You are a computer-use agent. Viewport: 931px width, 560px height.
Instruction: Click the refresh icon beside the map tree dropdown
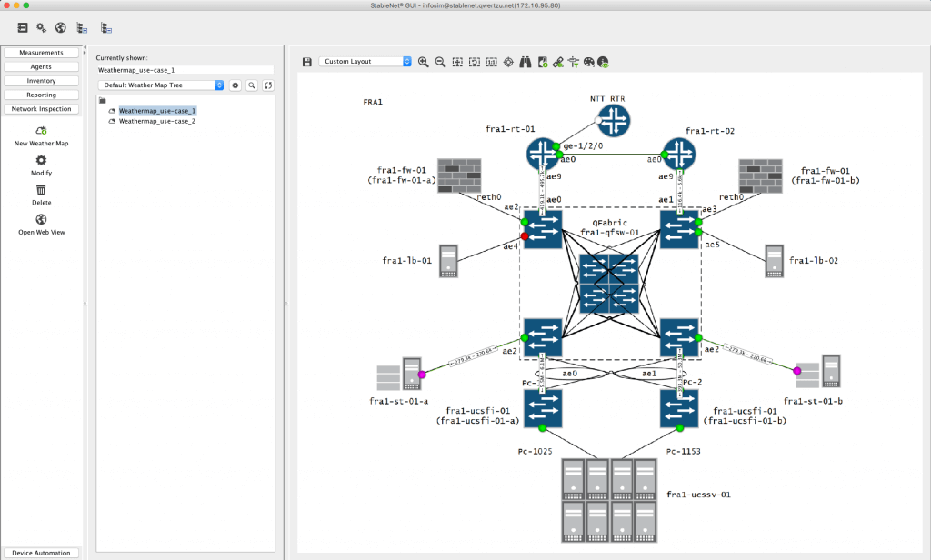pyautogui.click(x=266, y=84)
